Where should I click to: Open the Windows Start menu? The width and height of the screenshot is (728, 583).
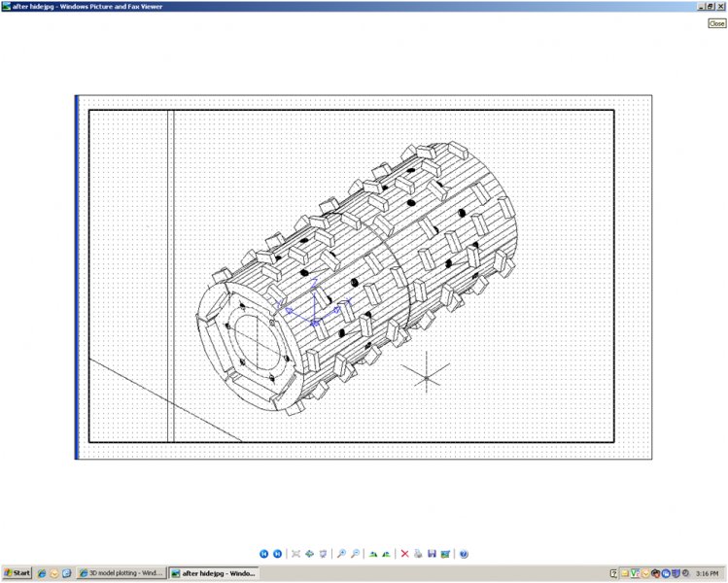(x=17, y=573)
